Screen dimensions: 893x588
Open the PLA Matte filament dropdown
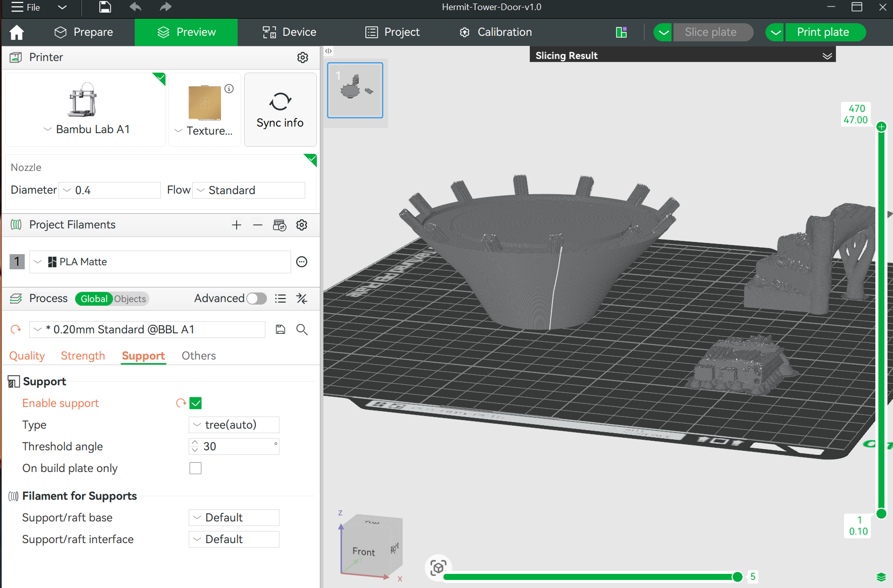point(160,262)
